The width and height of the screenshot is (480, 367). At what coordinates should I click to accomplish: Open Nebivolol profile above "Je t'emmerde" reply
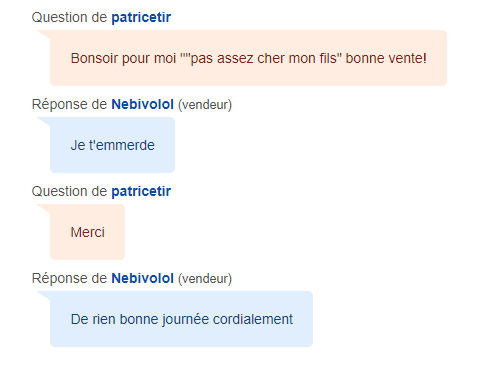coord(142,104)
